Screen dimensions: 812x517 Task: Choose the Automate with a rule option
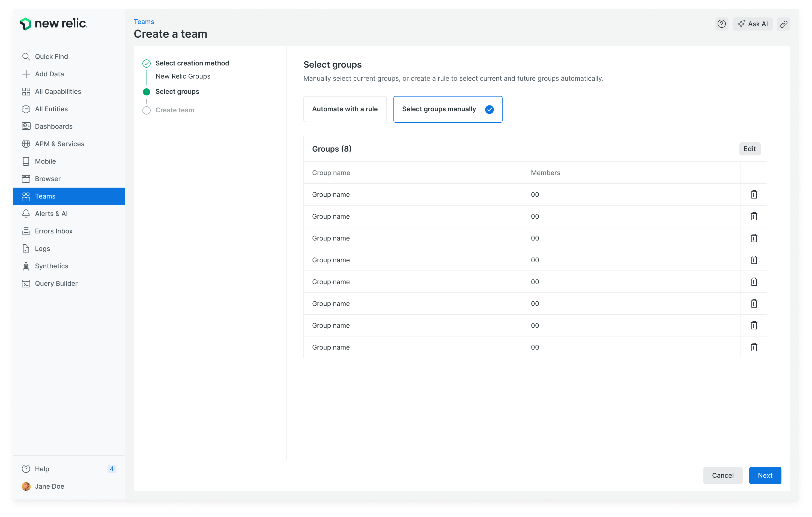click(345, 109)
